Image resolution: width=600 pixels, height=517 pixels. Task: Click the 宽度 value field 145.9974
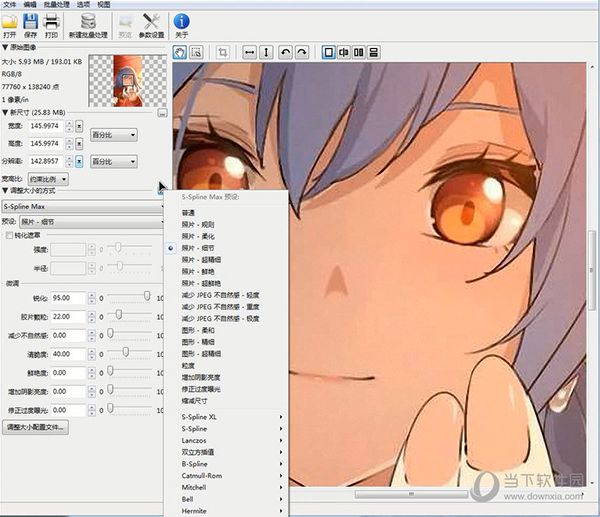coord(46,126)
